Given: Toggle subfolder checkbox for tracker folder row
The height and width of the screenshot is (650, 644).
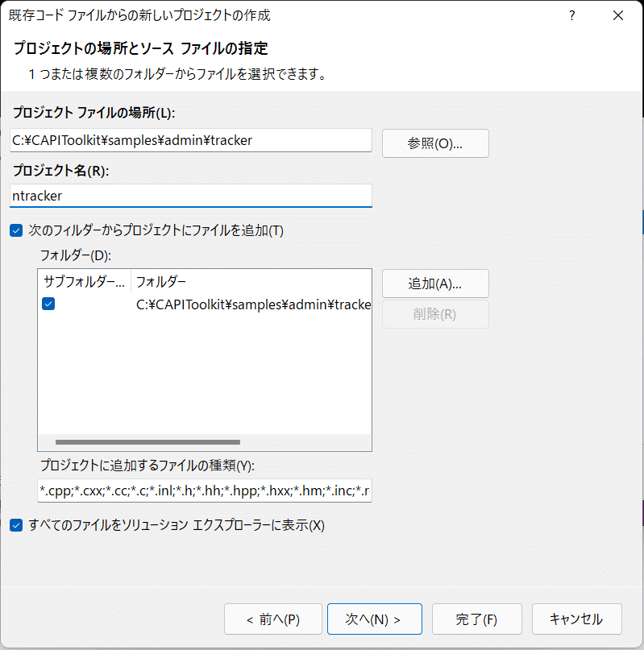Looking at the screenshot, I should [x=48, y=304].
